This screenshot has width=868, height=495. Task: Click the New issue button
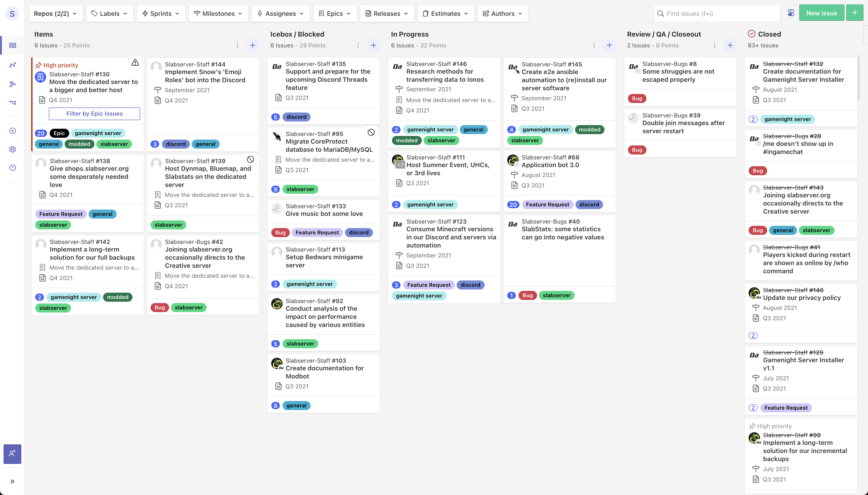coord(821,13)
